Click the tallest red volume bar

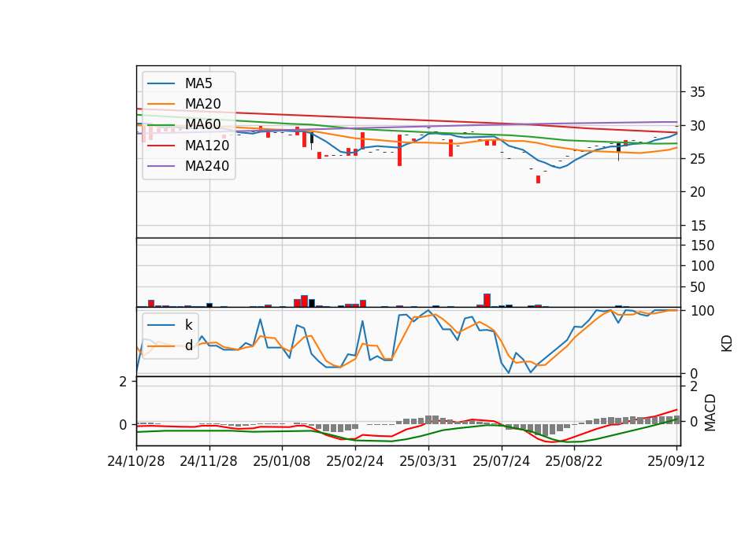(487, 300)
